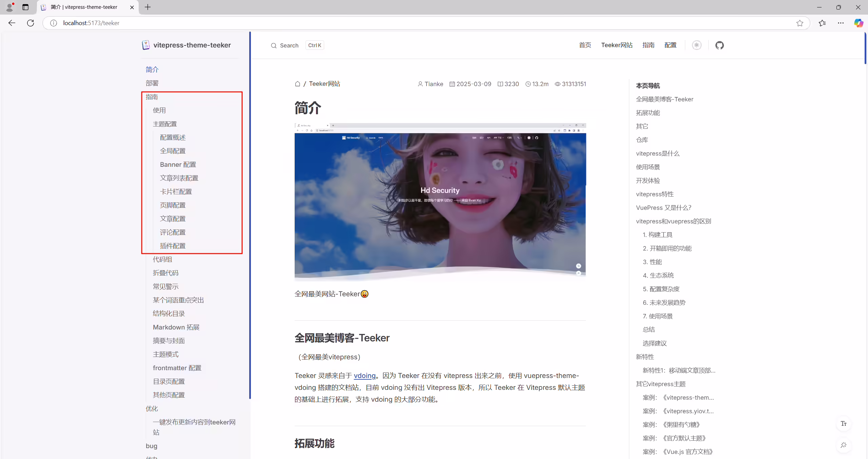This screenshot has width=868, height=459.
Task: Click the sparkle theme-enhance button at bottom right
Action: coord(844,445)
